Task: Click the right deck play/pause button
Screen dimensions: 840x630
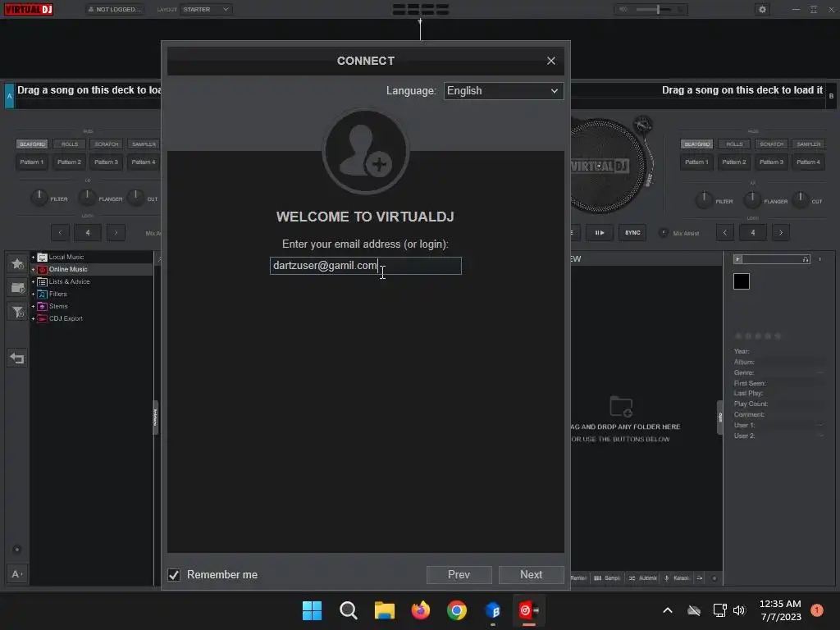Action: coord(600,232)
